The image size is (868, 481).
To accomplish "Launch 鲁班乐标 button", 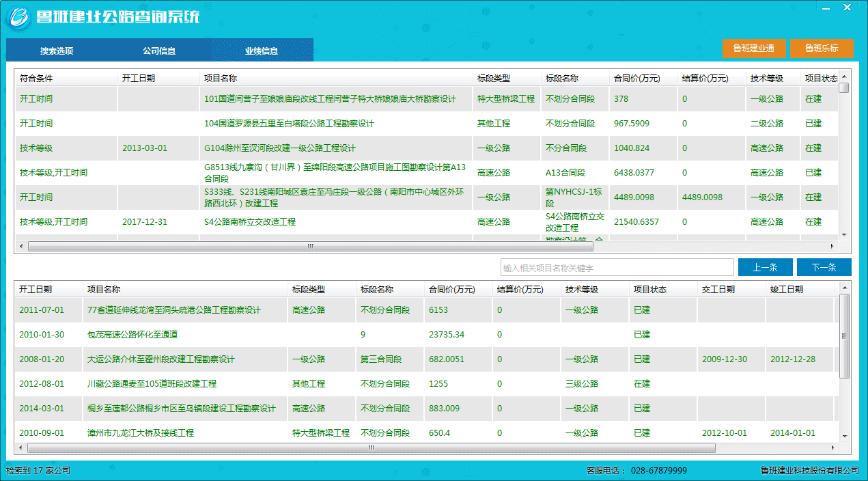I will (822, 49).
